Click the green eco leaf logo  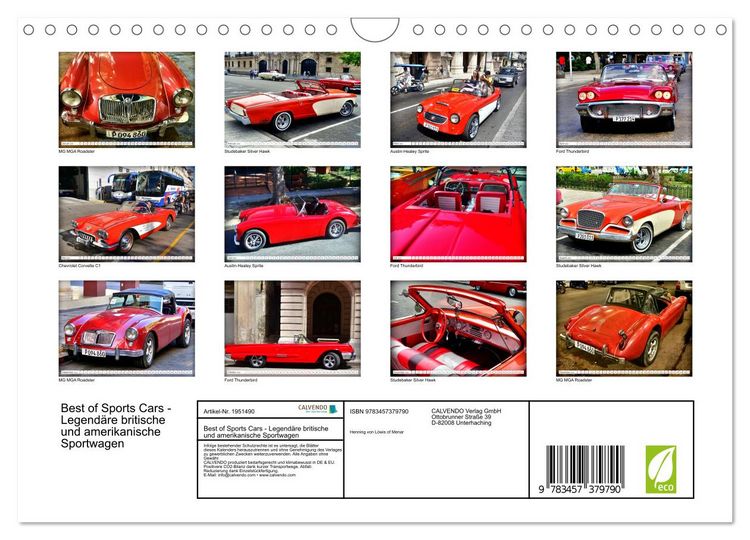point(661,469)
